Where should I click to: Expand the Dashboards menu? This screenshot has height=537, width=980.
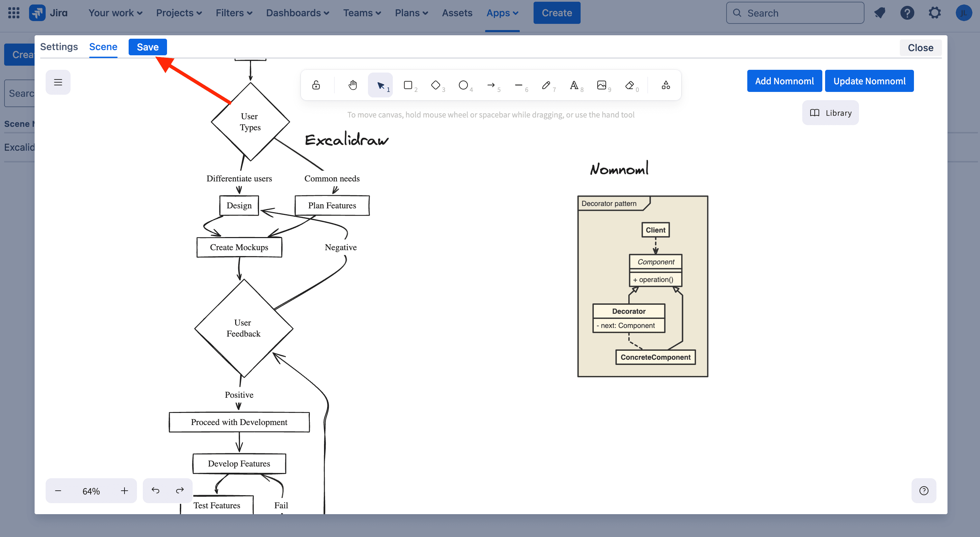(297, 13)
